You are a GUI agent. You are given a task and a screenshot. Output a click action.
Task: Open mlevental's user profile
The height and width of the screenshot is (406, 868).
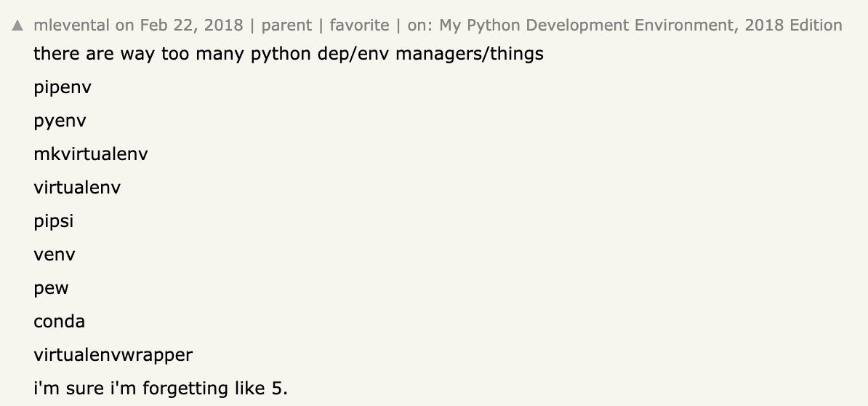point(72,25)
